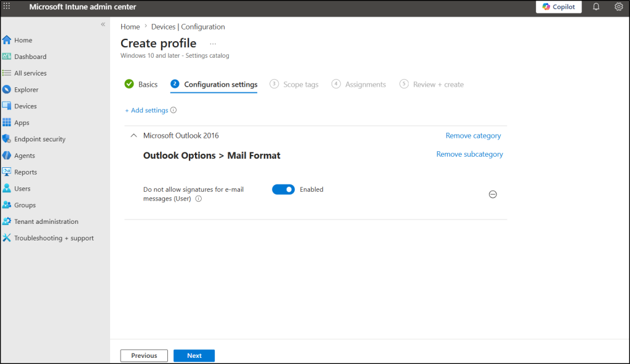The width and height of the screenshot is (630, 364).
Task: Click the Next button
Action: 194,355
